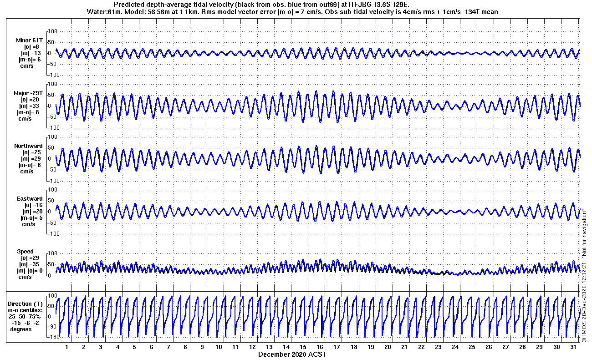This screenshot has height=364, width=592.
Task: Click day '1' on the date axis
Action: click(x=67, y=347)
